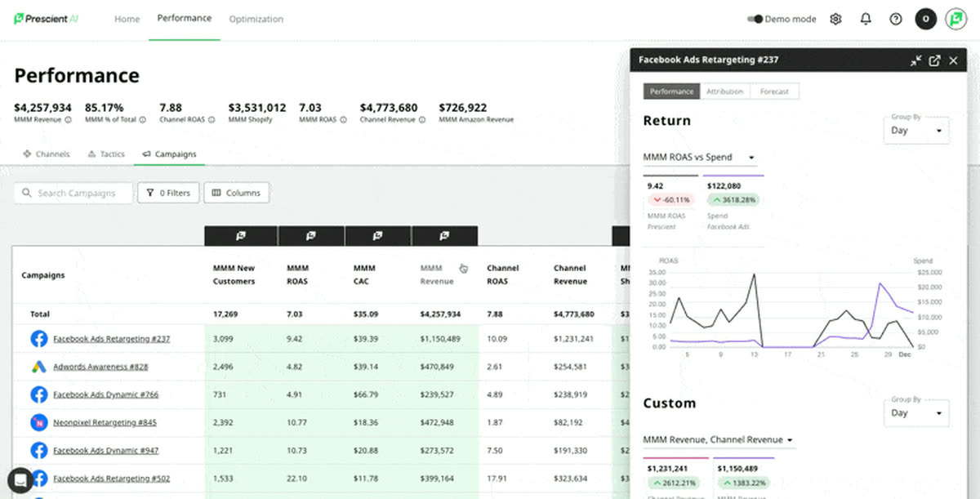Select the panel's Performance tab
This screenshot has height=499, width=980.
click(671, 91)
